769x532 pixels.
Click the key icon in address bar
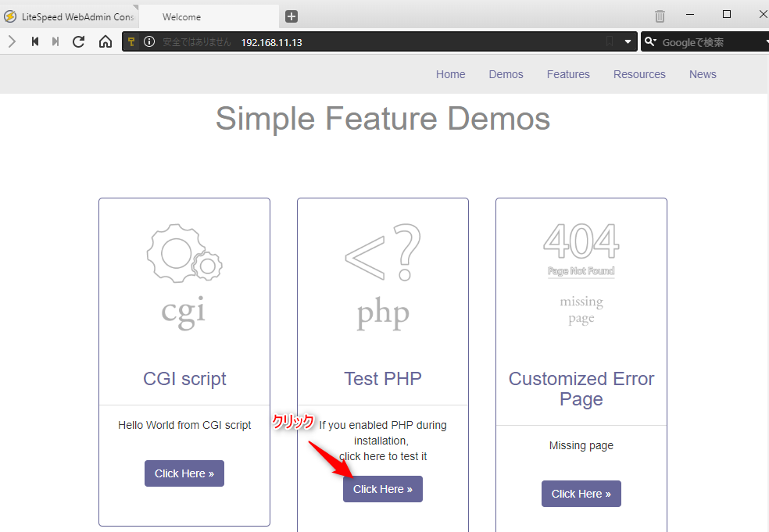point(132,42)
